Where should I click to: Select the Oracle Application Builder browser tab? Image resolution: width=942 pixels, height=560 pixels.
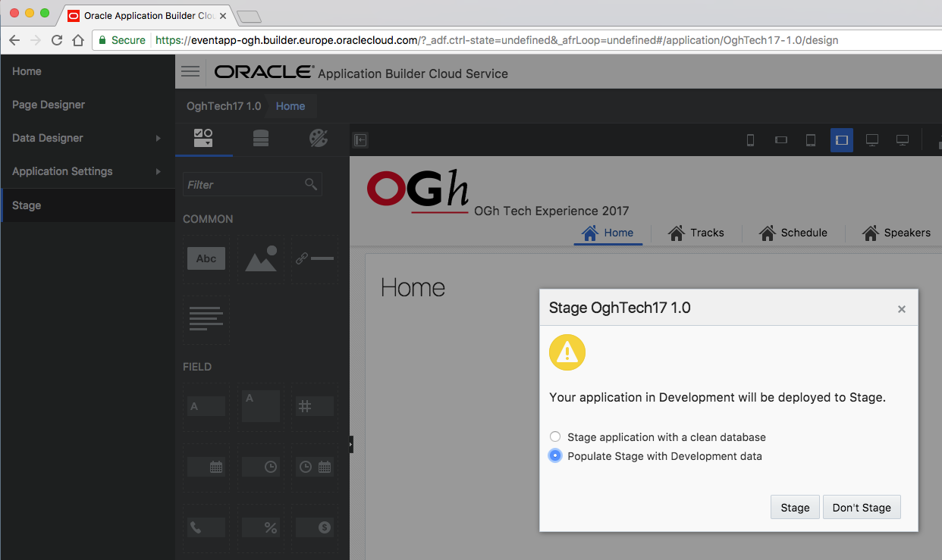pyautogui.click(x=146, y=15)
